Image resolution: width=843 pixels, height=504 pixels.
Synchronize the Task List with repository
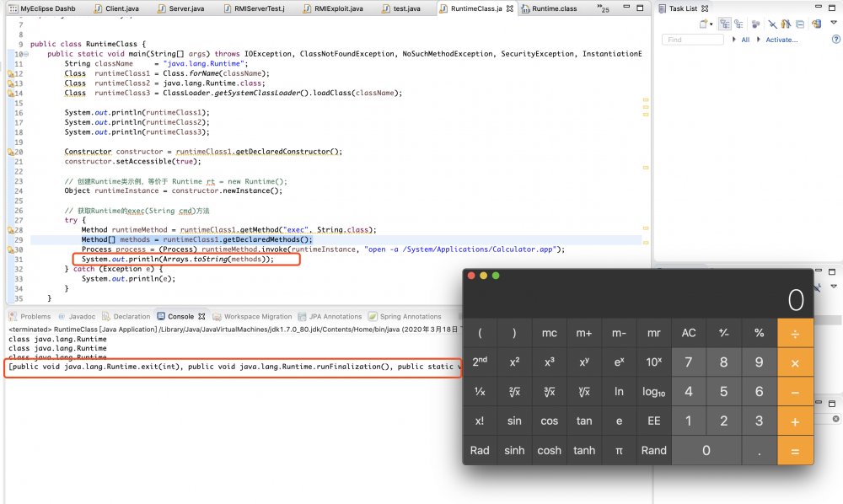816,24
